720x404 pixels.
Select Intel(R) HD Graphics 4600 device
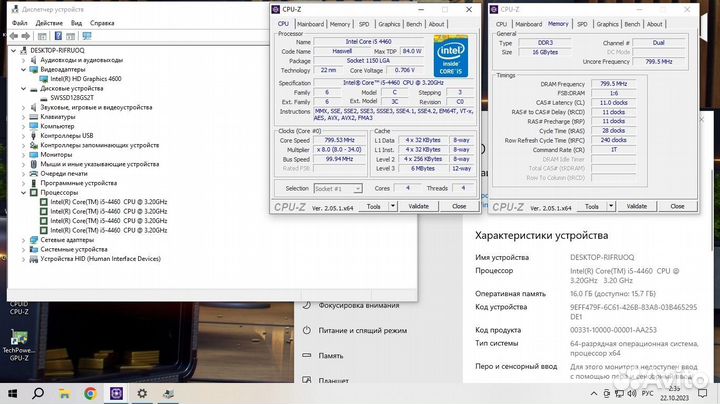tap(86, 78)
